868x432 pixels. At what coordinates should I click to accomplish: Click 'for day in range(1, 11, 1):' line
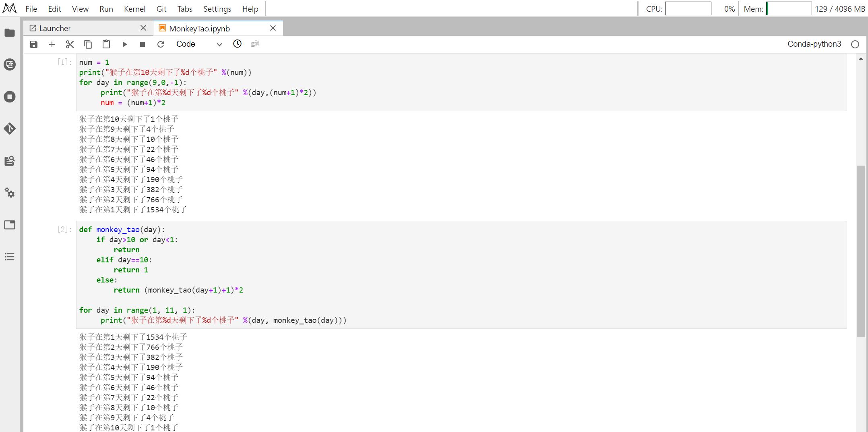pyautogui.click(x=137, y=310)
